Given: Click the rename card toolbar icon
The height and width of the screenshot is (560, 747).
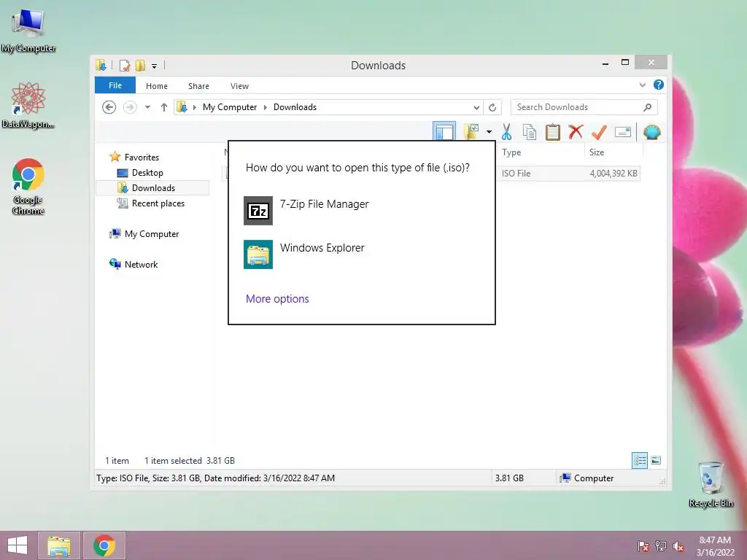Looking at the screenshot, I should coord(623,132).
